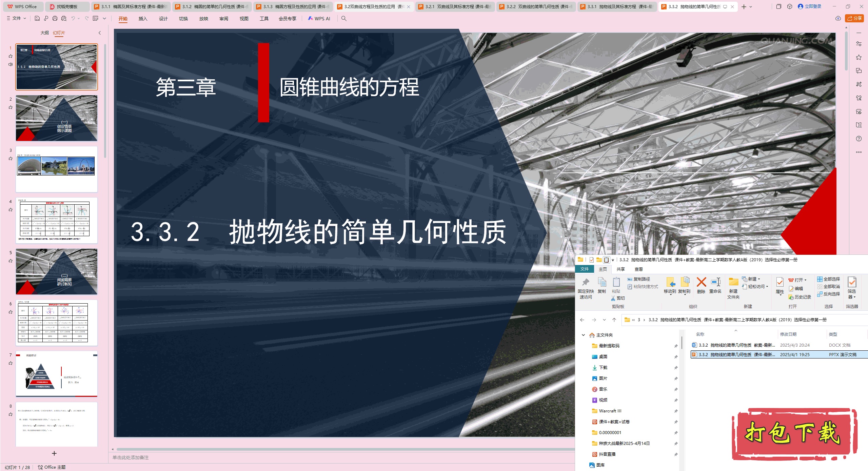Open the 找稻壳模板 tab
868x471 pixels.
67,6
